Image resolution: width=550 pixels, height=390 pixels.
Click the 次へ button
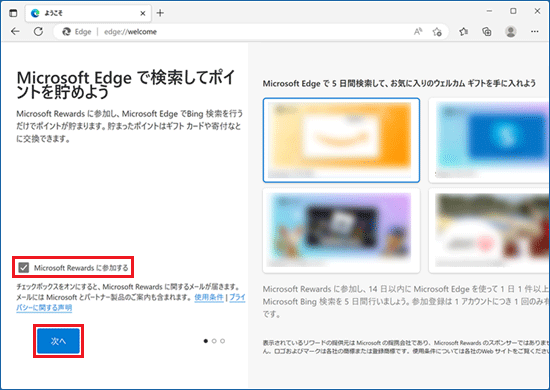point(58,341)
